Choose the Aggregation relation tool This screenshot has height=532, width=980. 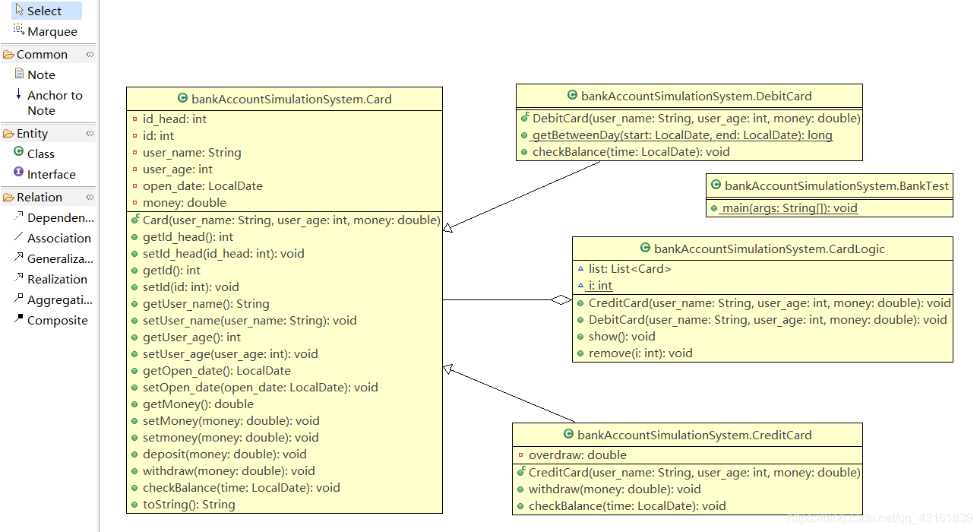pos(53,299)
